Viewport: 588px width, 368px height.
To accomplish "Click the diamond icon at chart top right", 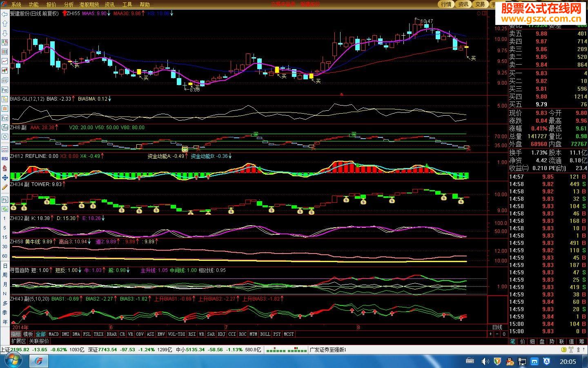I will pyautogui.click(x=479, y=13).
